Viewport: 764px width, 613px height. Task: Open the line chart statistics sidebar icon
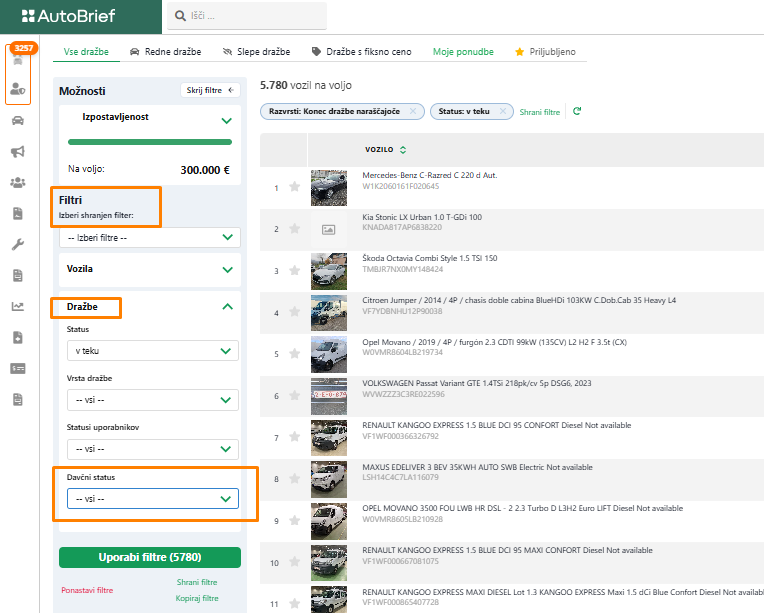[x=18, y=306]
